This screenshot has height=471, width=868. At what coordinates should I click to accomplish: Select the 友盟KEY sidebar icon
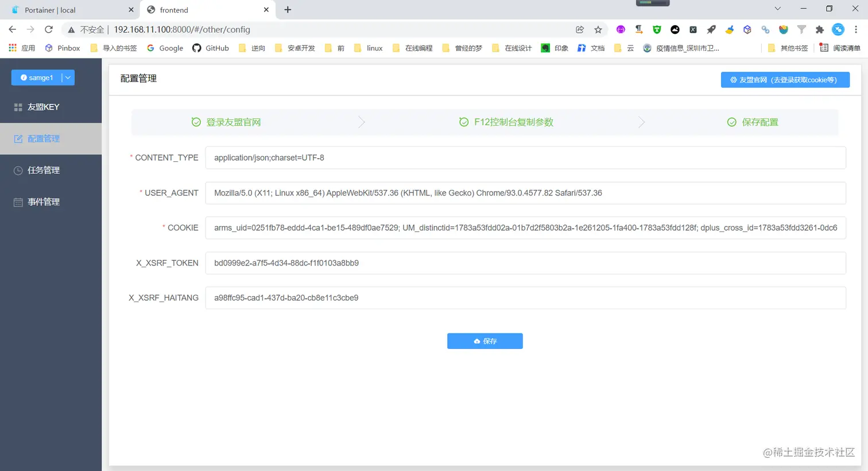18,107
